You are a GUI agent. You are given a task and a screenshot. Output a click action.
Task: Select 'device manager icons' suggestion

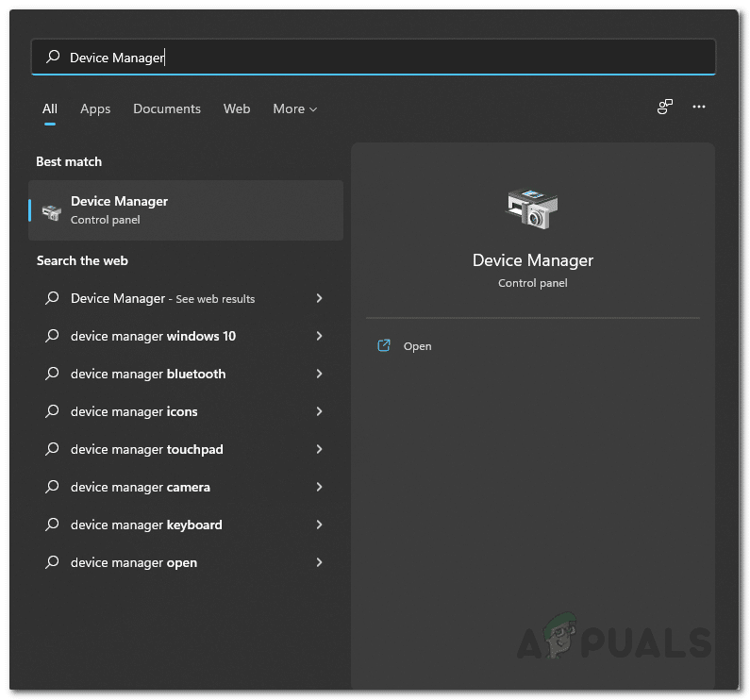(x=186, y=412)
